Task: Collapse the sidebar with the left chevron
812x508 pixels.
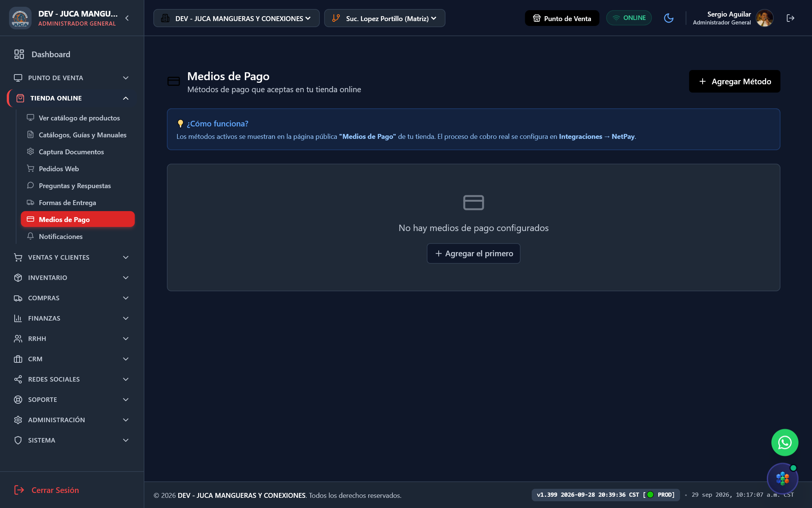Action: 127,18
